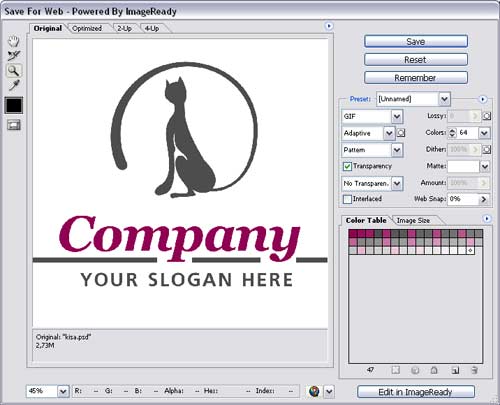The height and width of the screenshot is (405, 500).
Task: Click the black eyedropper color swatch
Action: [14, 105]
